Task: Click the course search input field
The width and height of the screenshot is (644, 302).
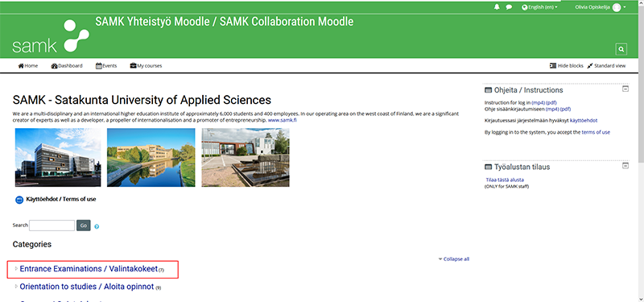Action: coord(52,225)
